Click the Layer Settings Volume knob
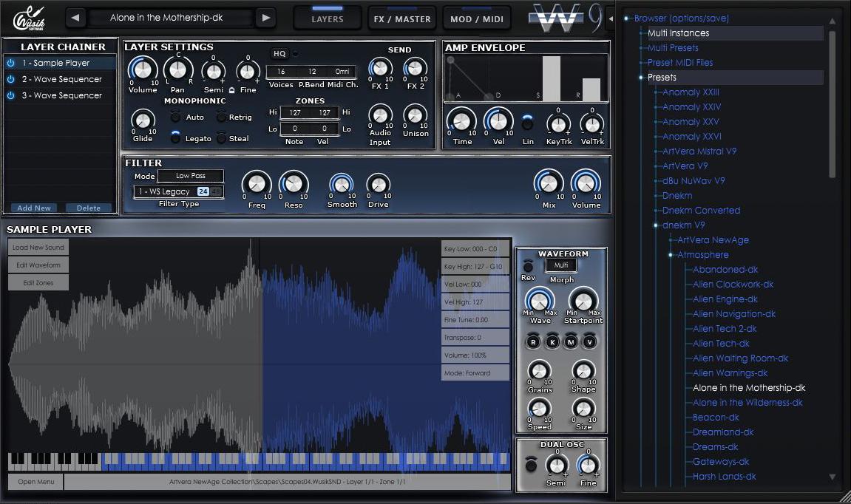Image resolution: width=851 pixels, height=504 pixels. click(143, 69)
